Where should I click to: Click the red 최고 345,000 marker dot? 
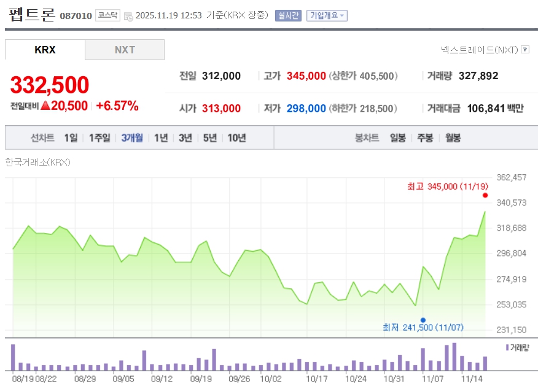(x=485, y=195)
